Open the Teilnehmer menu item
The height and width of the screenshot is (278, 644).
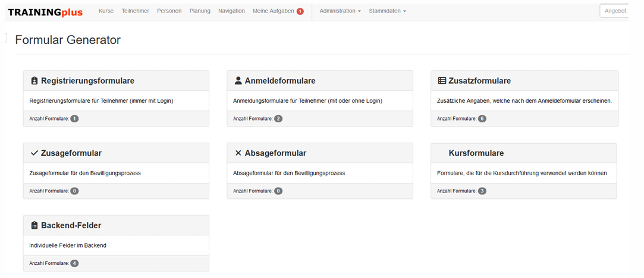click(x=136, y=11)
